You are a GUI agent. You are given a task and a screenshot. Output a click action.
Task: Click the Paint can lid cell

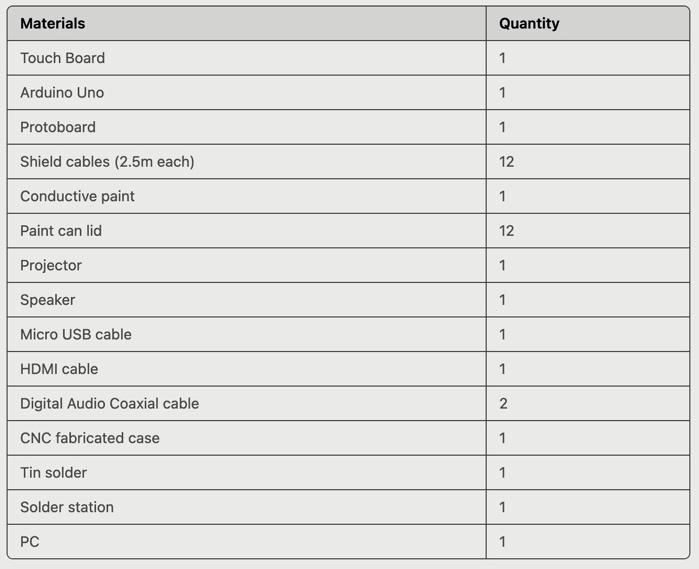click(61, 230)
